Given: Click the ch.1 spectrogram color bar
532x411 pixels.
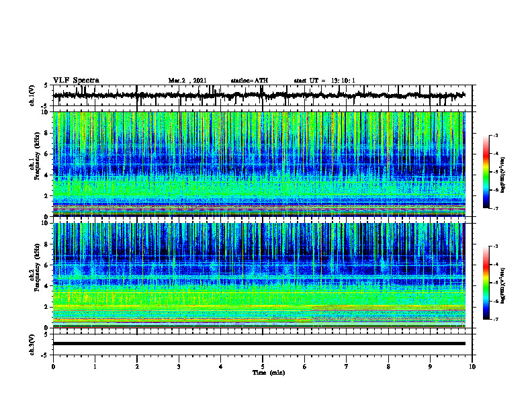Looking at the screenshot, I should coord(486,172).
